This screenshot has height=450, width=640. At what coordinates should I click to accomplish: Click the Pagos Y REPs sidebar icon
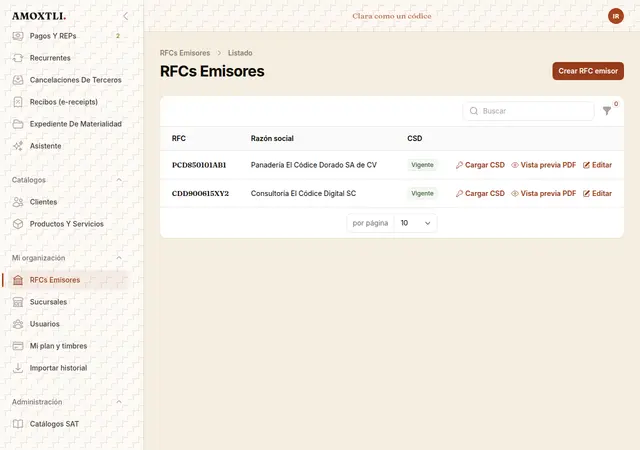click(18, 36)
